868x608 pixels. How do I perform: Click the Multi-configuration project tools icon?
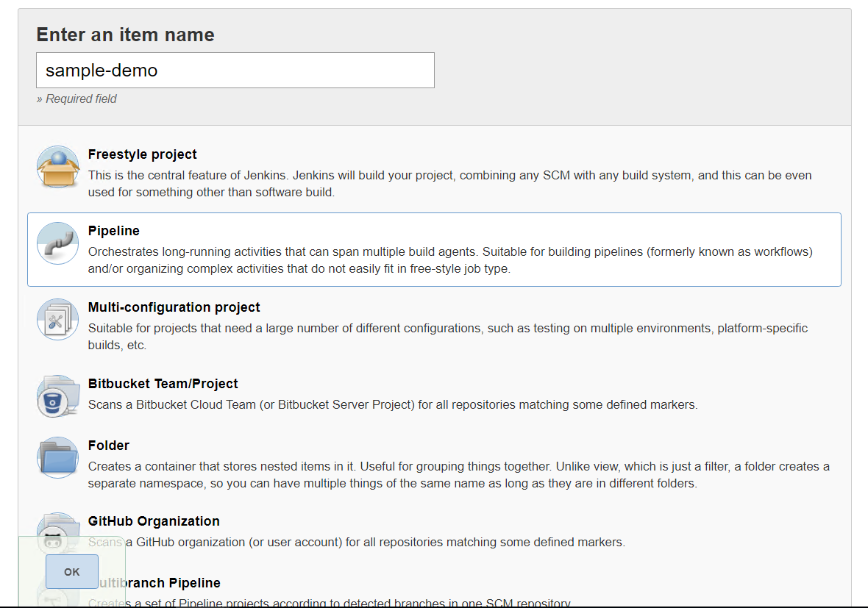point(57,320)
